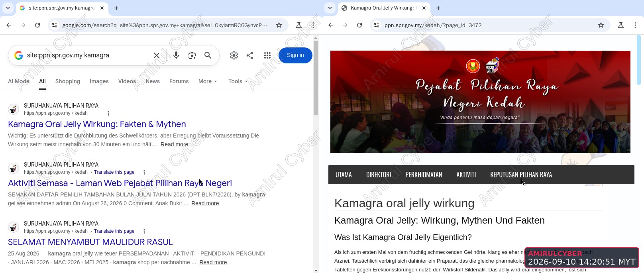The height and width of the screenshot is (273, 644).
Task: Open options for Maulidur Rasul result
Action: (144, 231)
